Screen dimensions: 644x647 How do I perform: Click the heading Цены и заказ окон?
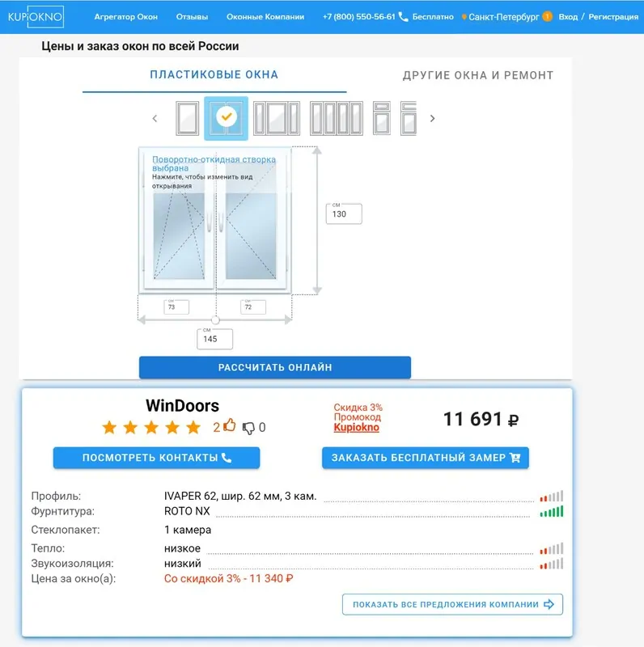point(140,46)
